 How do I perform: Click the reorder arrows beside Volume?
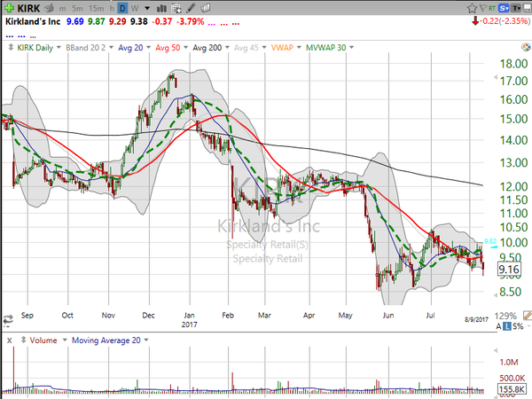click(x=23, y=340)
